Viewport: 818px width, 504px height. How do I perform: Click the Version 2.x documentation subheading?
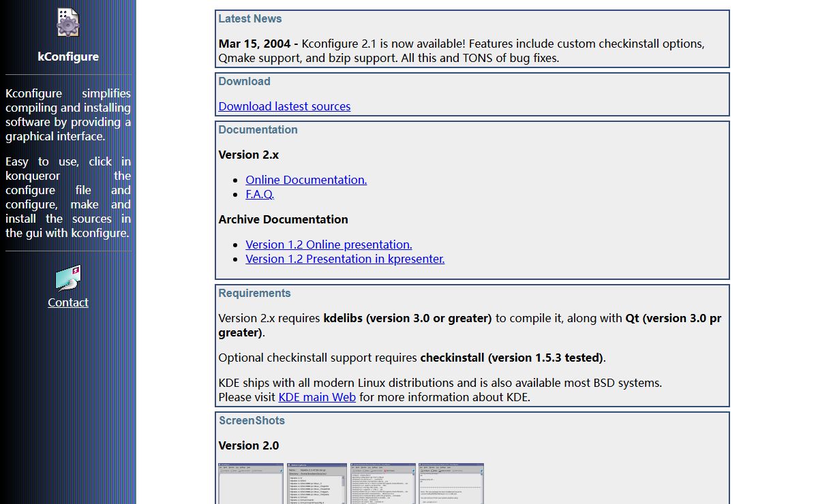coord(249,155)
